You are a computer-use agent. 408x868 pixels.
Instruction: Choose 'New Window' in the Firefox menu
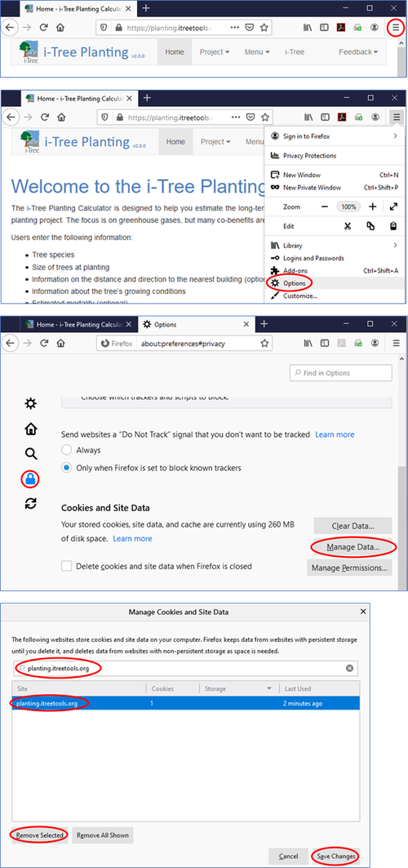302,175
